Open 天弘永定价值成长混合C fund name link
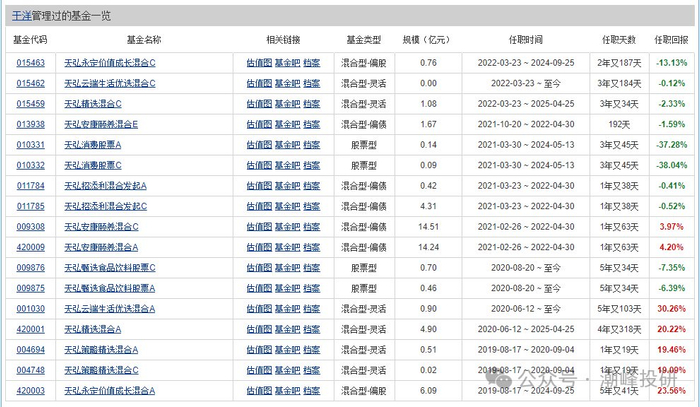Image resolution: width=700 pixels, height=407 pixels. pyautogui.click(x=110, y=63)
